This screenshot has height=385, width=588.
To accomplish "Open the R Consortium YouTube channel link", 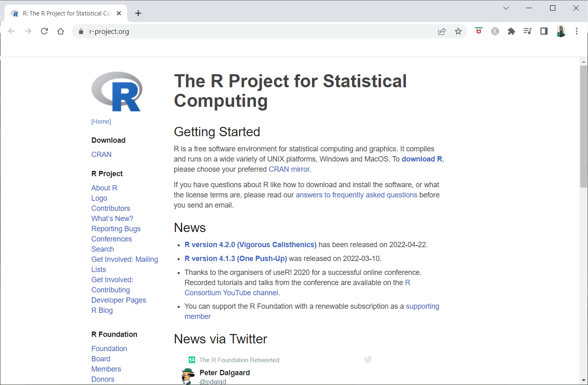I will click(x=231, y=293).
